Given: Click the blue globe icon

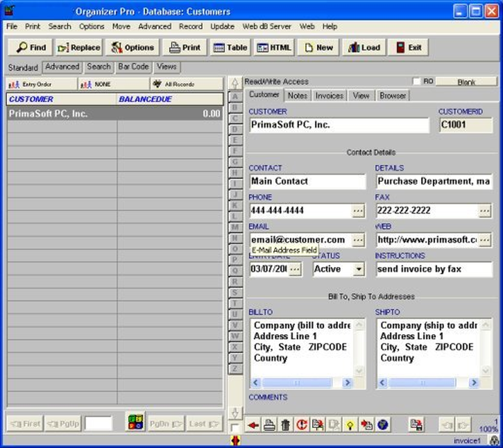Looking at the screenshot, I should click(x=383, y=425).
